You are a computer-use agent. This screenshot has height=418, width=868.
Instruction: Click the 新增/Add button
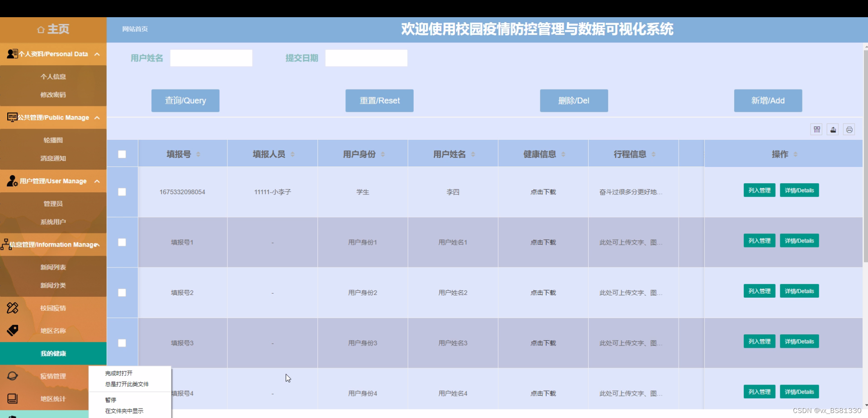[x=768, y=100]
